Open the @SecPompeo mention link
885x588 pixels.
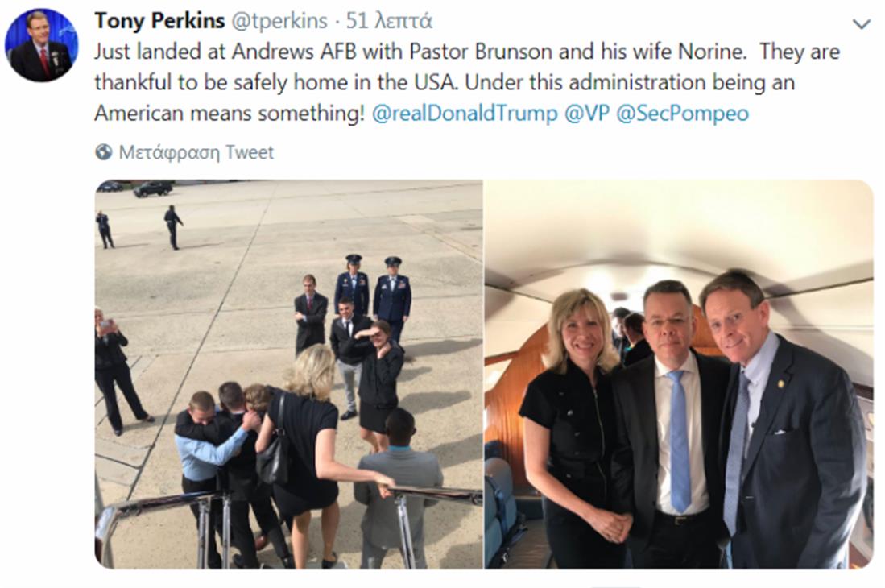click(x=682, y=114)
